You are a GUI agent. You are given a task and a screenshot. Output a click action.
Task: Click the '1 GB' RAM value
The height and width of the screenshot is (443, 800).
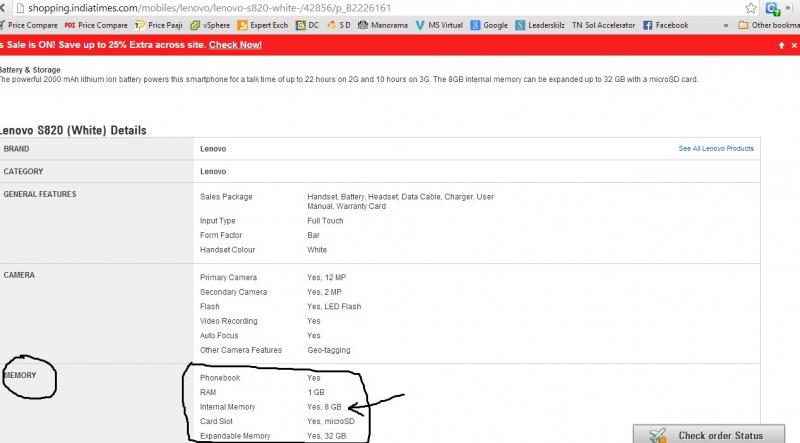click(x=316, y=392)
